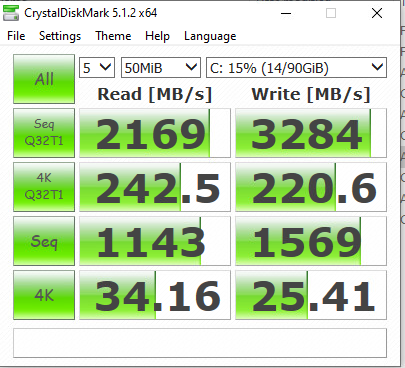Run all benchmarks with All button
The height and width of the screenshot is (368, 405).
44,79
